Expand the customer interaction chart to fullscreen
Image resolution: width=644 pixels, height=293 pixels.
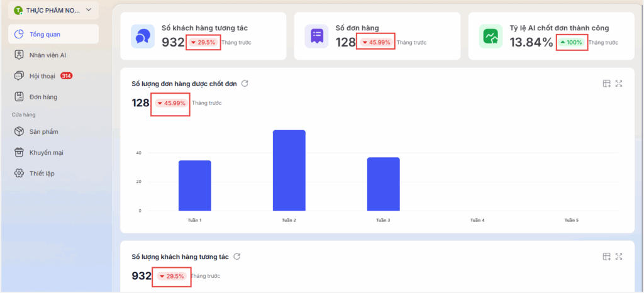tap(619, 257)
